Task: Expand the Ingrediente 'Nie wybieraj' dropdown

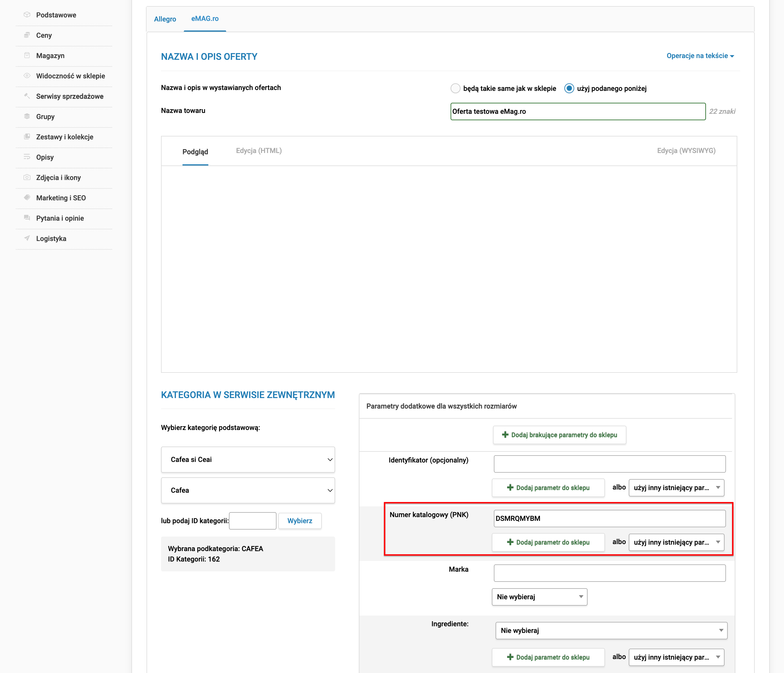Action: 611,630
